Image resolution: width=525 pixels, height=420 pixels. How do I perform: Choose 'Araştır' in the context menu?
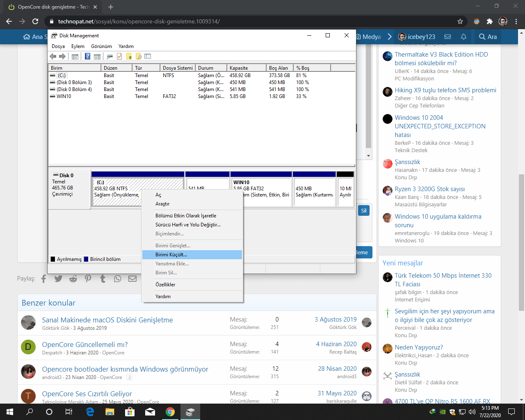point(192,204)
